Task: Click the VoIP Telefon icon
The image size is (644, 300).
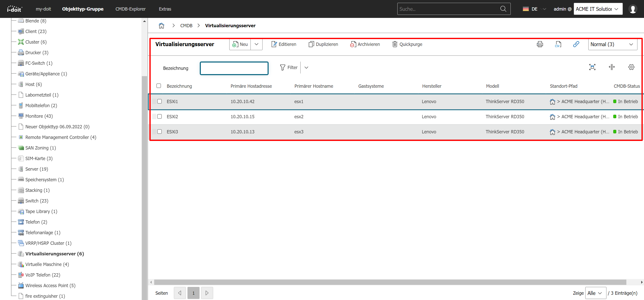Action: point(21,275)
